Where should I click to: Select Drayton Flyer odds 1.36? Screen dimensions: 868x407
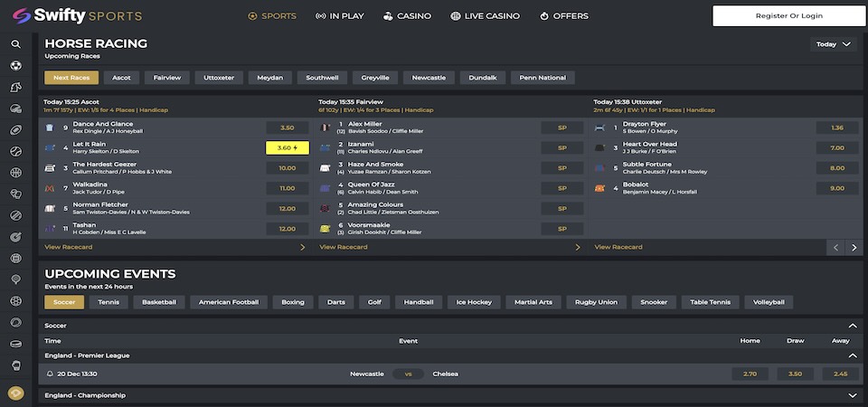[837, 128]
